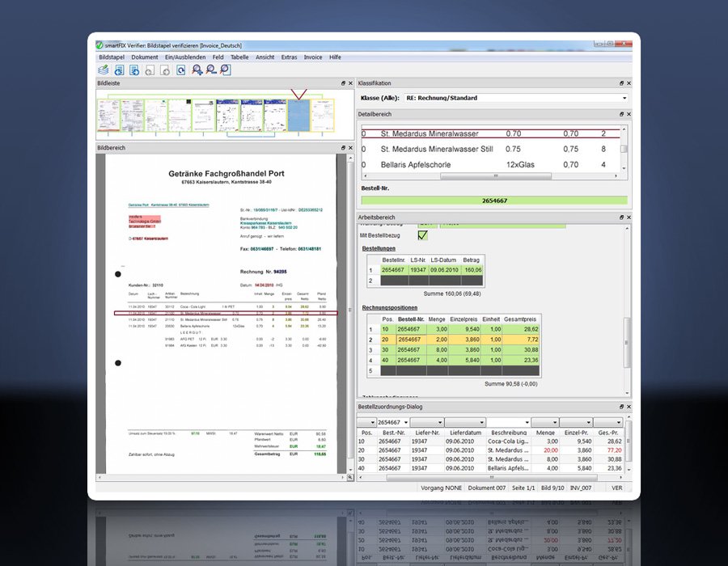Click the Detailbereich scroll-down arrow
728x566 pixels.
point(624,168)
